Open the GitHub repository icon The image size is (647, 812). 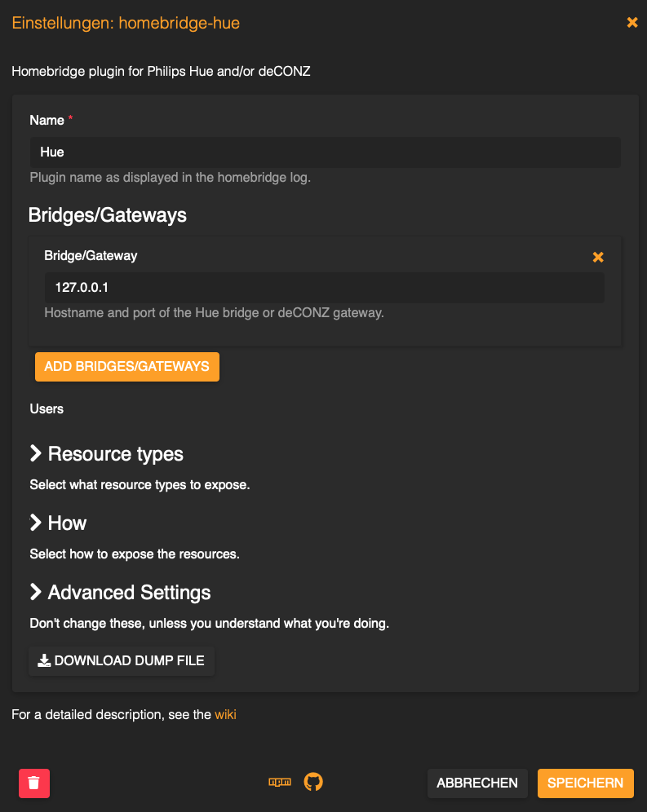coord(313,783)
